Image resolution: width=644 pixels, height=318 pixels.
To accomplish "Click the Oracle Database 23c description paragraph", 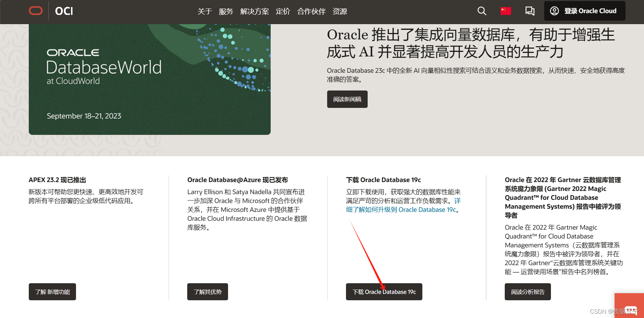I will pos(476,75).
